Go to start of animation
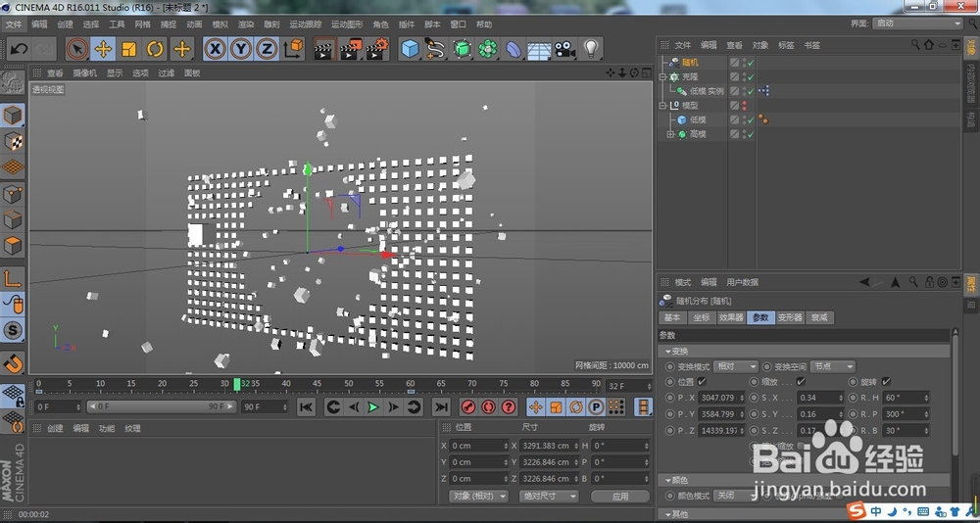980x523 pixels. click(306, 407)
